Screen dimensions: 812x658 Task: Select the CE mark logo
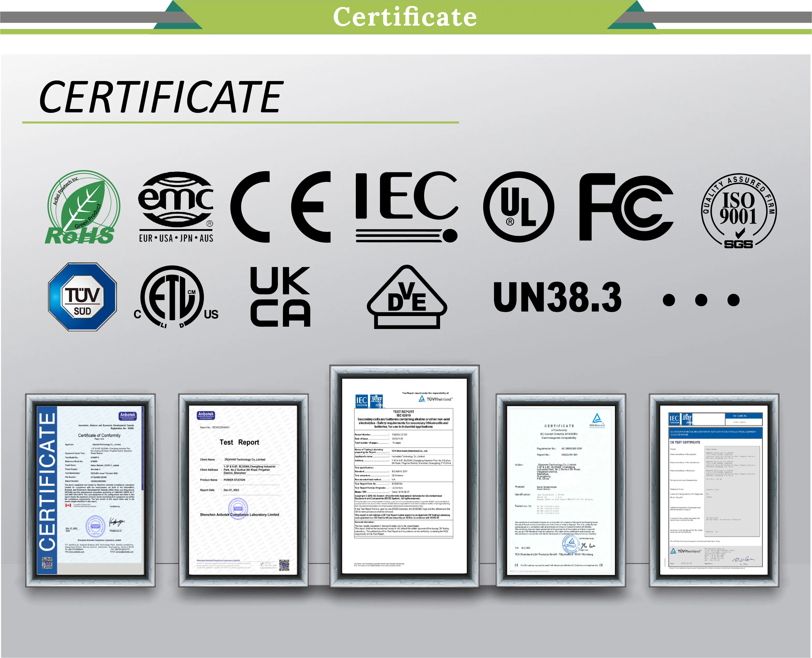click(280, 207)
